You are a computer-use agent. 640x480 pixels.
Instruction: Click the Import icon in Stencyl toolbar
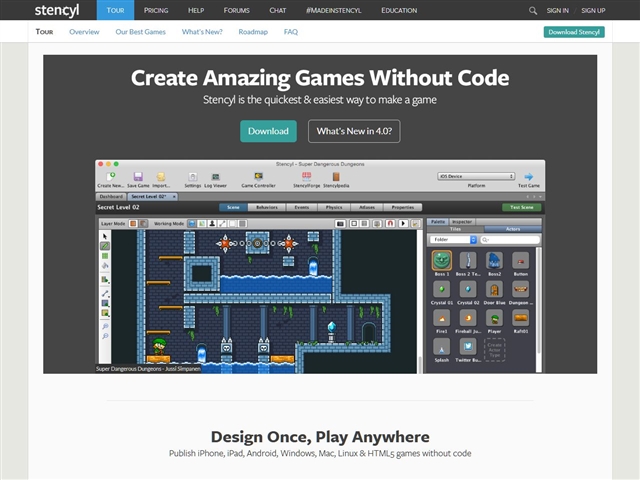161,177
